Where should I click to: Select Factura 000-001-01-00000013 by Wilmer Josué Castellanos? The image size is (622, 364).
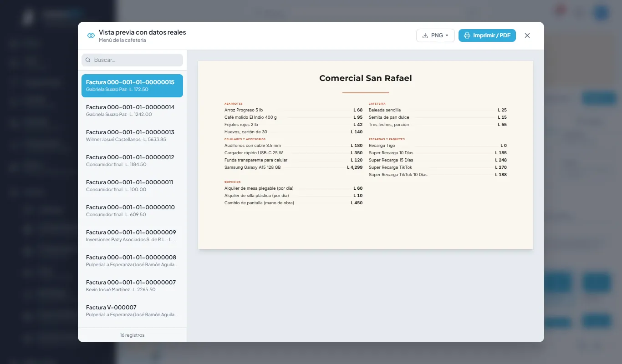point(132,136)
